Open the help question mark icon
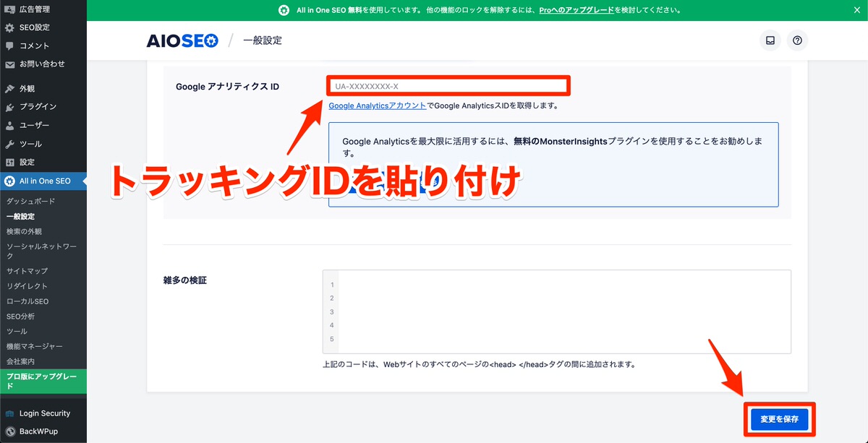 click(797, 40)
